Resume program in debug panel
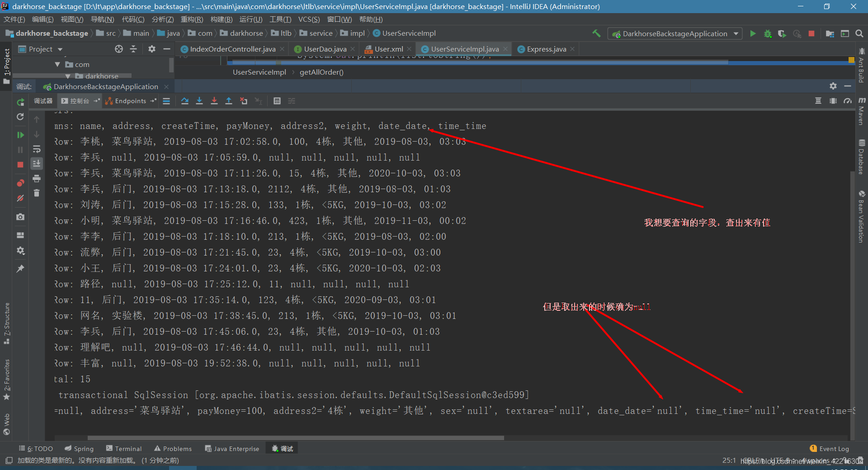This screenshot has width=868, height=470. pos(20,135)
